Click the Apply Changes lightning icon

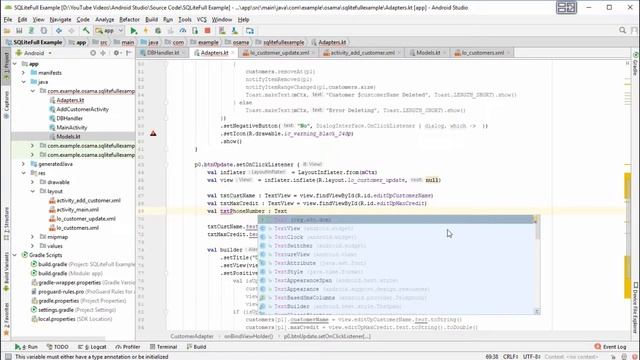[146, 31]
